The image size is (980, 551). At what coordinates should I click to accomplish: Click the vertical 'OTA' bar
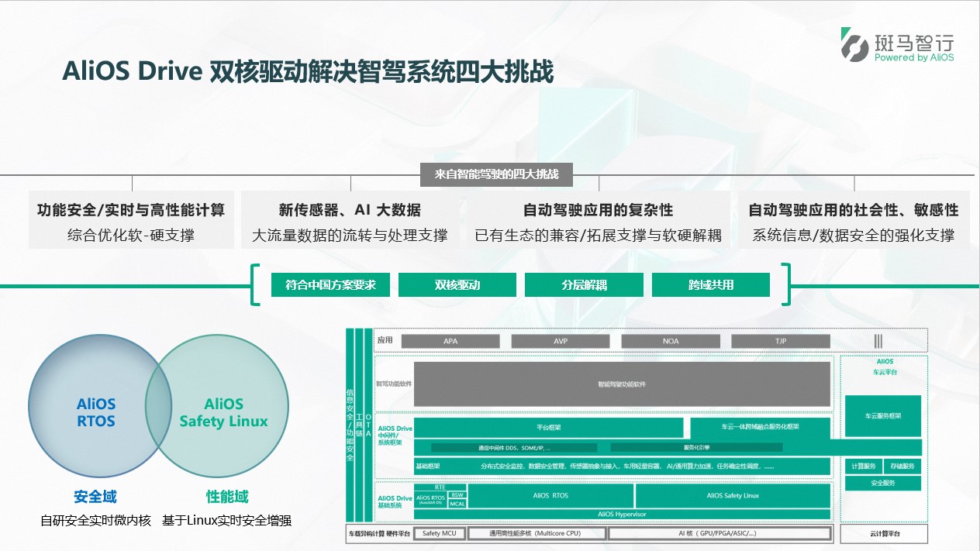(x=368, y=425)
